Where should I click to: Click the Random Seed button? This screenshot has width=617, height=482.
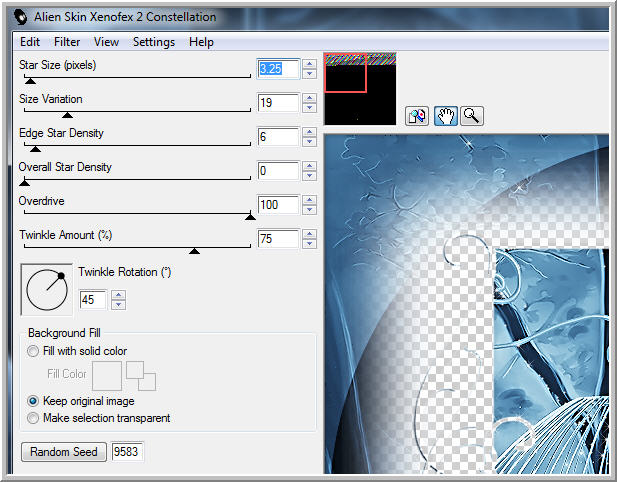click(x=63, y=452)
